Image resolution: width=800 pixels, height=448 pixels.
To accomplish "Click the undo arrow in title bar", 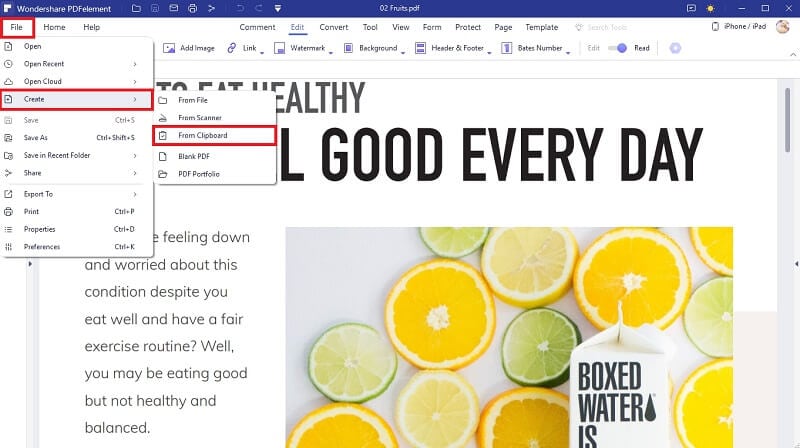I will 240,8.
